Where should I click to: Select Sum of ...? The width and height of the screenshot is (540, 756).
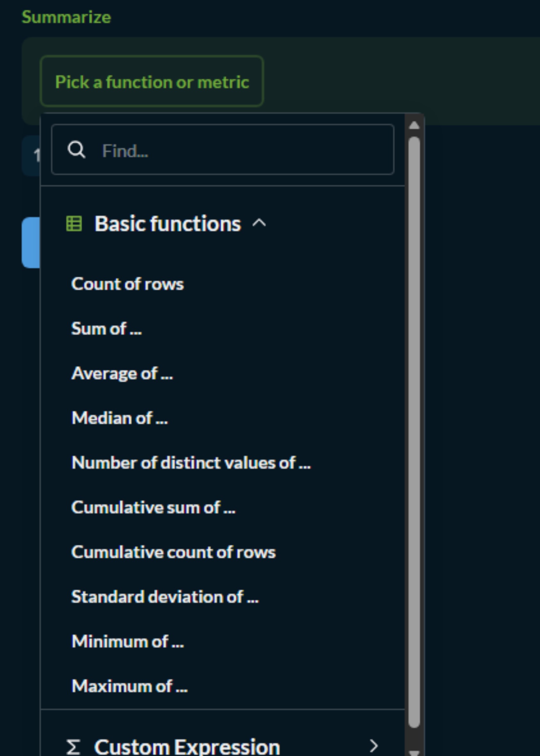[106, 329]
